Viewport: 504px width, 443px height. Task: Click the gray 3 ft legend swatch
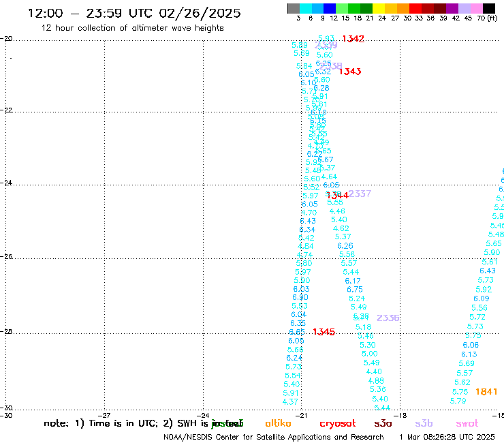click(x=294, y=8)
